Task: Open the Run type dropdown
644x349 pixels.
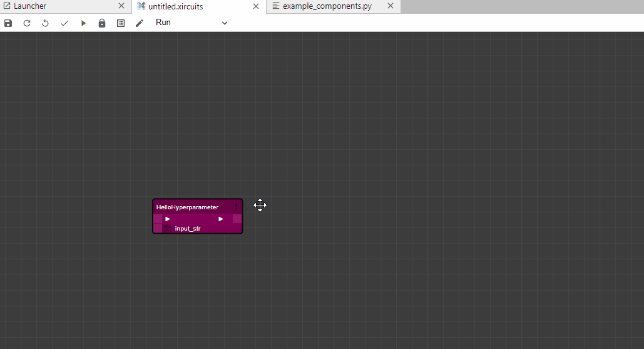Action: tap(192, 23)
